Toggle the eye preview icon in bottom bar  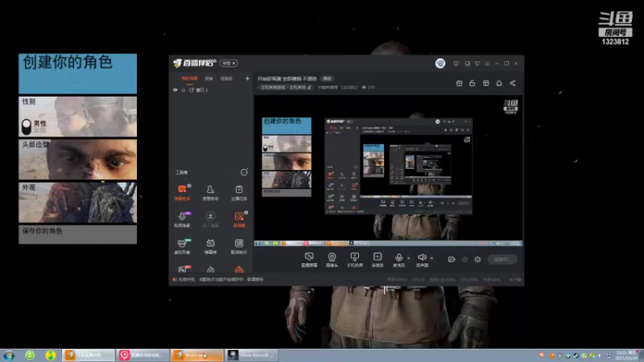click(x=464, y=259)
